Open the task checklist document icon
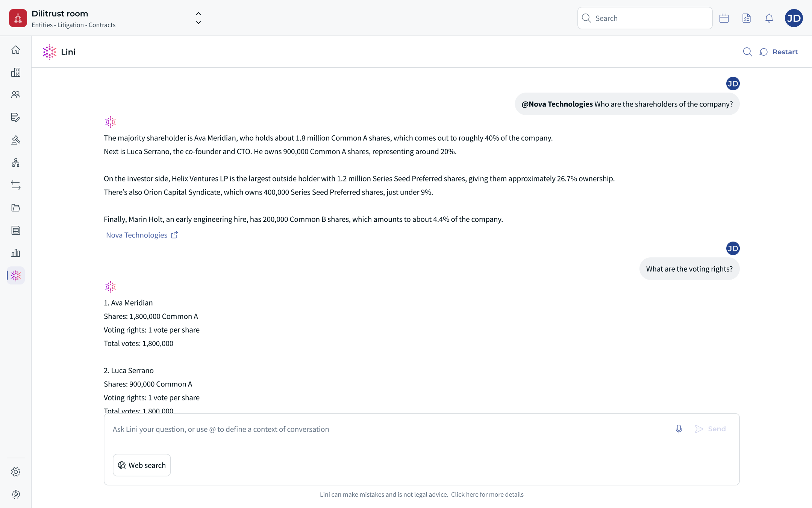 pos(747,18)
